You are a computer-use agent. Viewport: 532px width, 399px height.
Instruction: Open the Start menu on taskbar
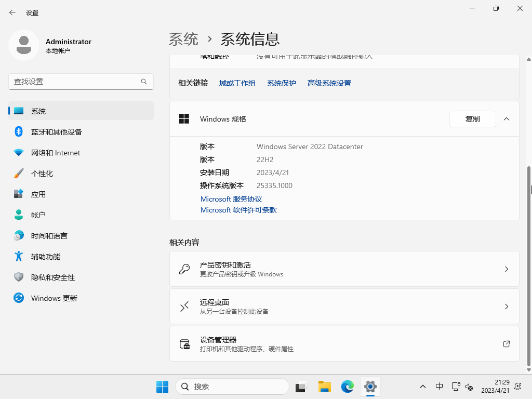pyautogui.click(x=162, y=387)
